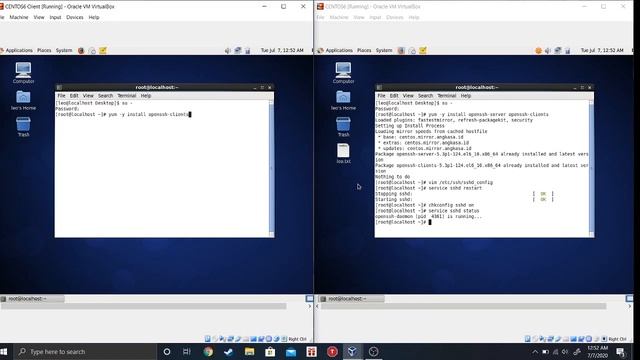The image size is (640, 360).
Task: Open System menu in left VM panel
Action: (x=64, y=51)
